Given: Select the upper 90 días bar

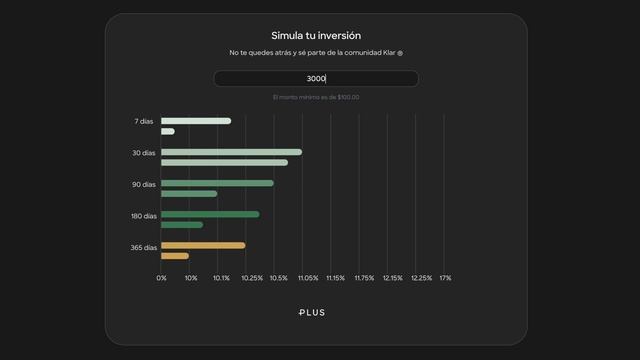Looking at the screenshot, I should [217, 183].
